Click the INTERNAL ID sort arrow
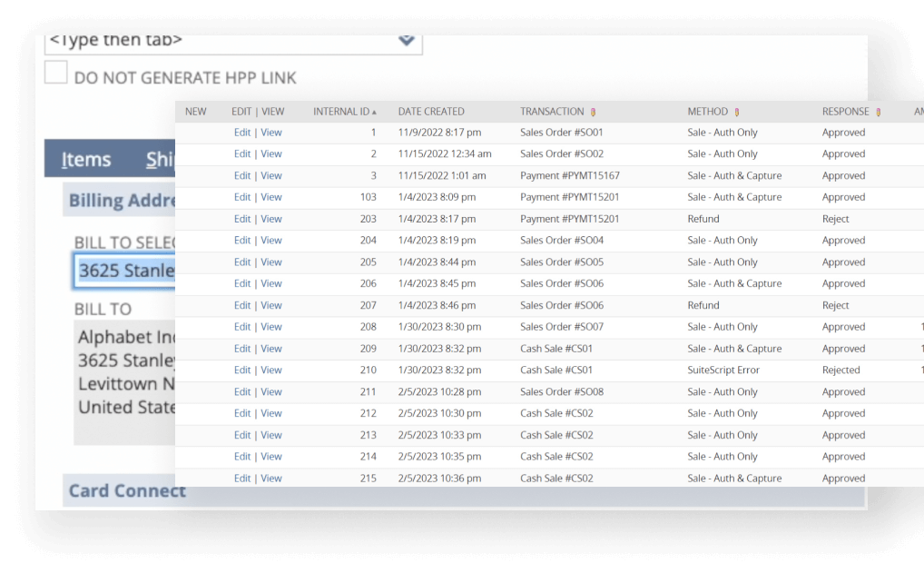 374,113
